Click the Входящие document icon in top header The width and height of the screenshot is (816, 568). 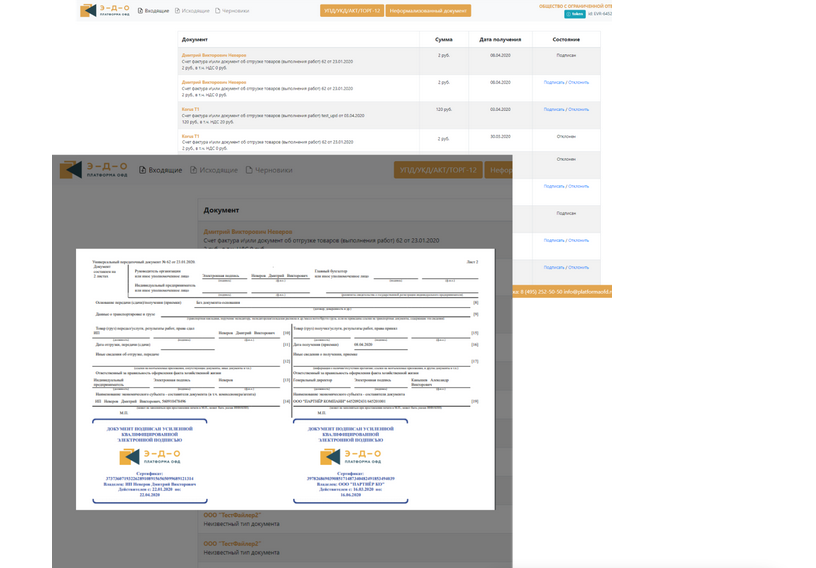141,11
